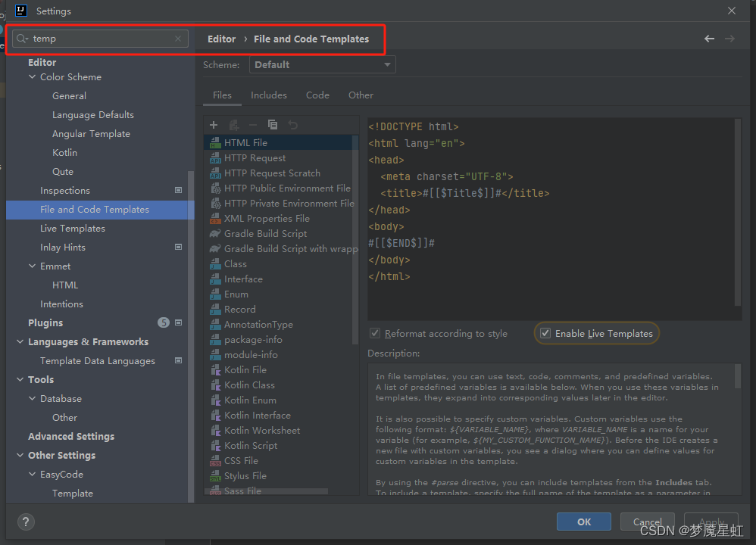Select the package-info template row
Viewport: 756px width, 545px height.
[281, 340]
